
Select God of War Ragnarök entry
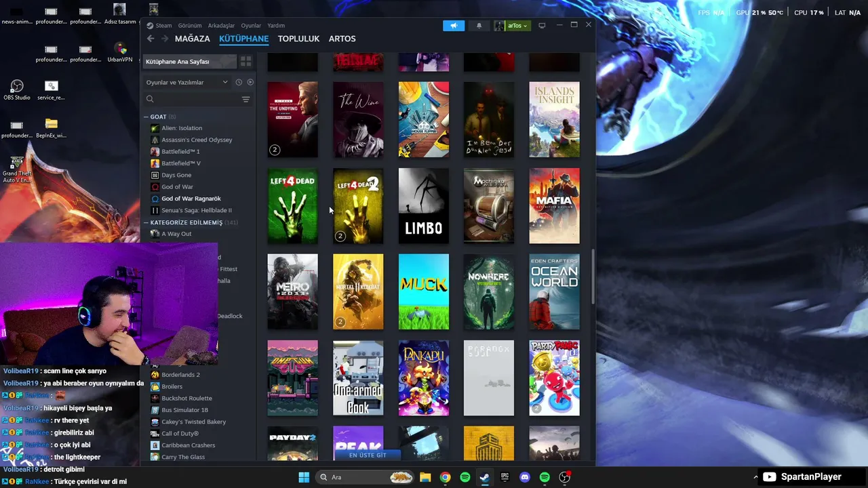[191, 199]
